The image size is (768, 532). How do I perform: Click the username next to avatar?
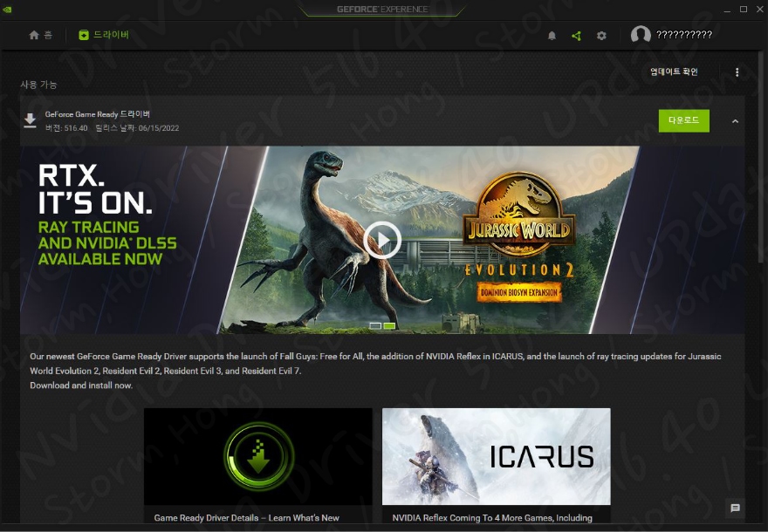click(684, 35)
